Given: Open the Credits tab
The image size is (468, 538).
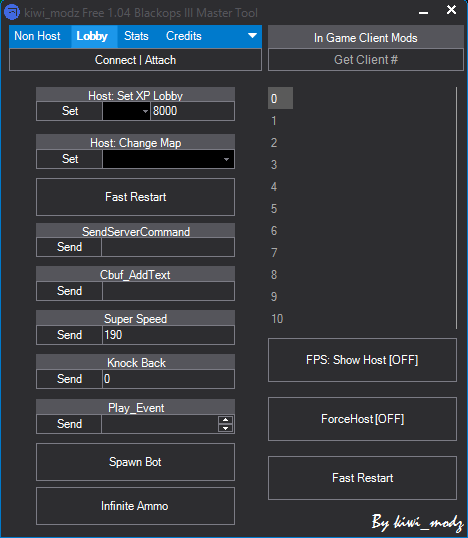Looking at the screenshot, I should coord(184,36).
